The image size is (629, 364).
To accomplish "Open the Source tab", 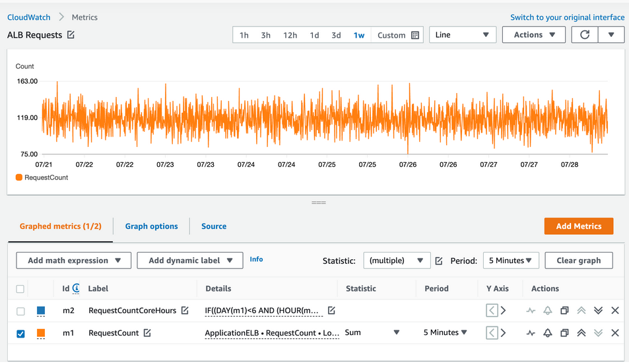I will 214,226.
